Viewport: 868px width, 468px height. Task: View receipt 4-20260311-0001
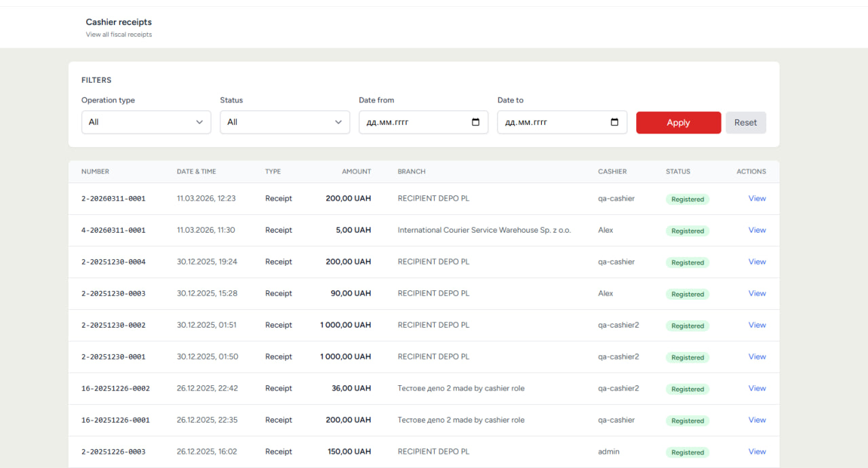[x=757, y=230]
